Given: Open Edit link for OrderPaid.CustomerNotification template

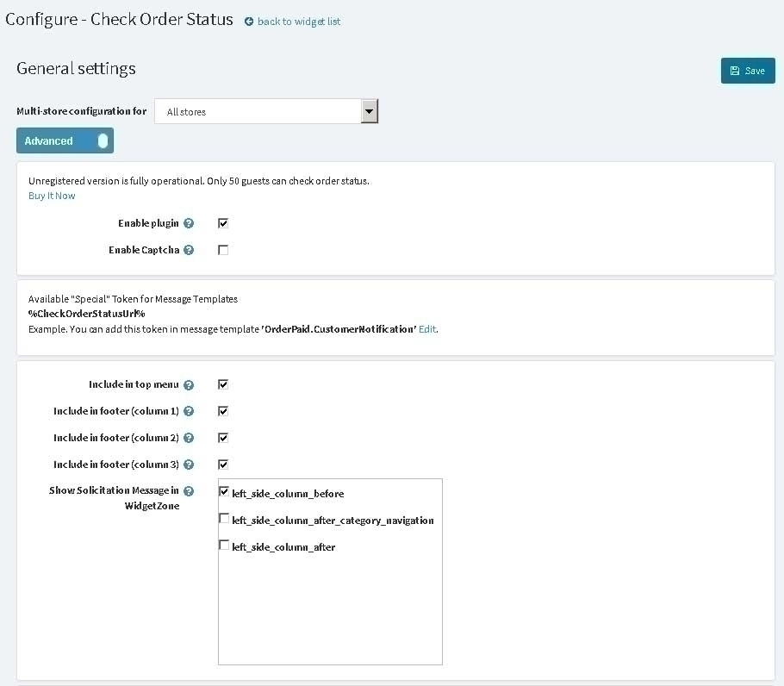Looking at the screenshot, I should coord(427,329).
